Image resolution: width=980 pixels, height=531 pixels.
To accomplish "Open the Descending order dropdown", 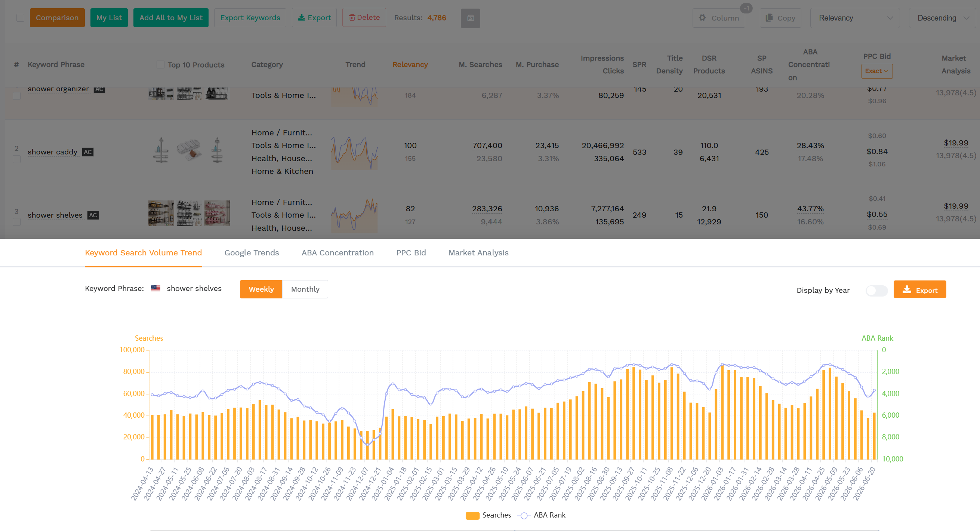I will click(943, 18).
